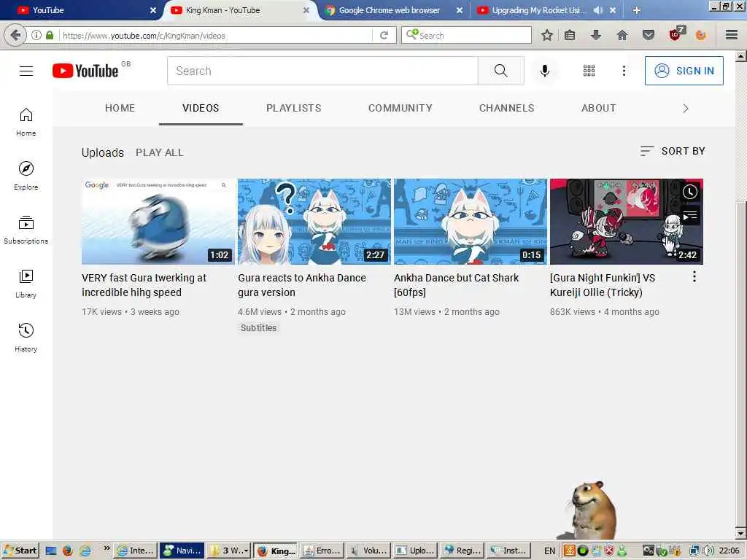The width and height of the screenshot is (747, 560).
Task: Click EN language indicator in taskbar
Action: 549,551
